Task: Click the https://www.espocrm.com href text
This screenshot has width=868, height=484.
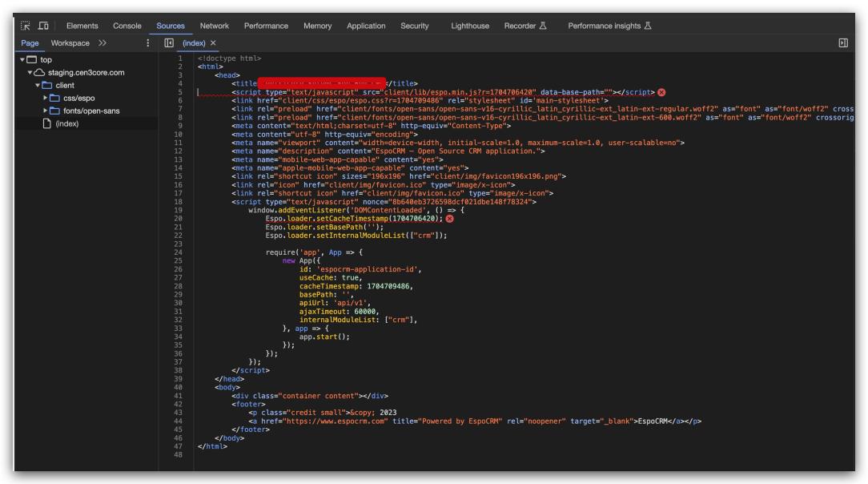Action: [x=336, y=421]
